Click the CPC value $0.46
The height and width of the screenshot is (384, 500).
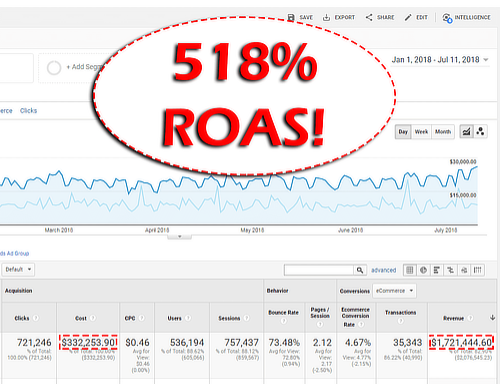click(x=137, y=342)
